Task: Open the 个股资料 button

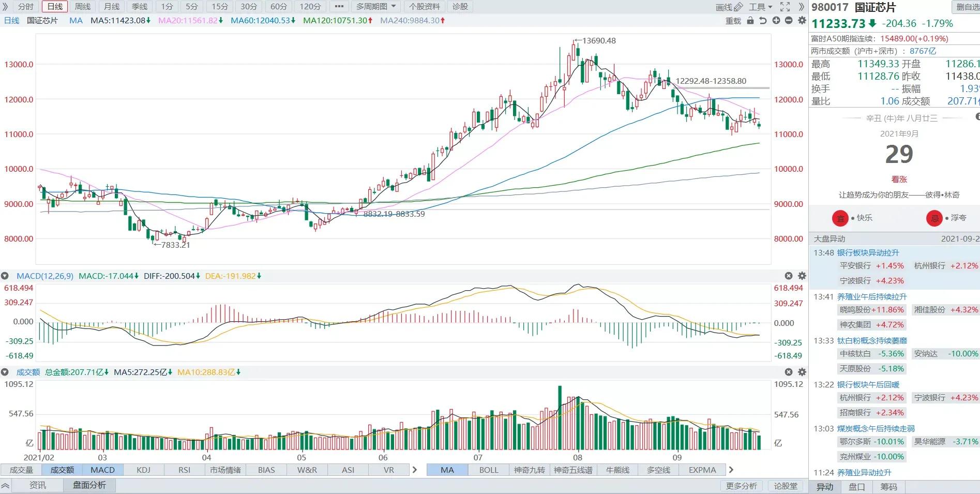Action: 424,7
